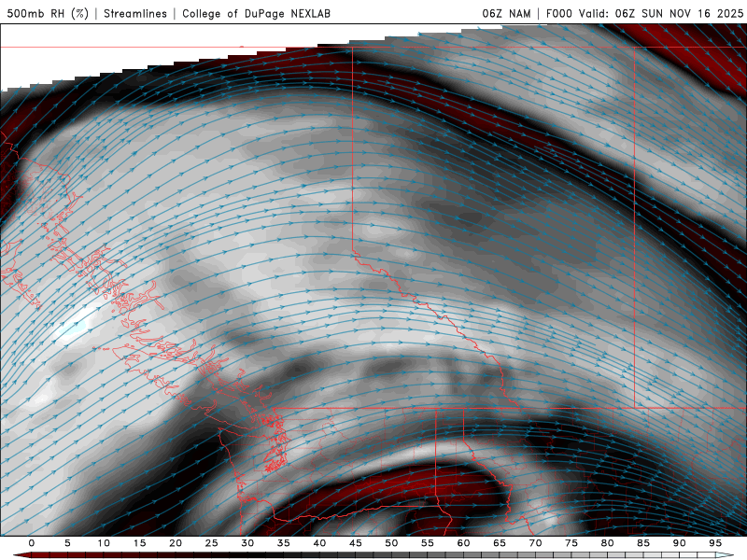
Task: Click the colorbar tick label '85'
Action: 643,543
